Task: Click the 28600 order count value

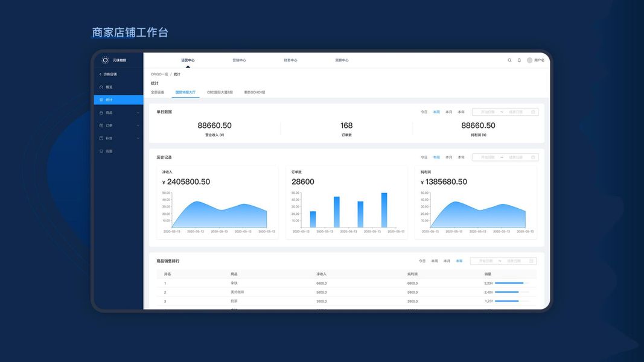Action: [303, 182]
